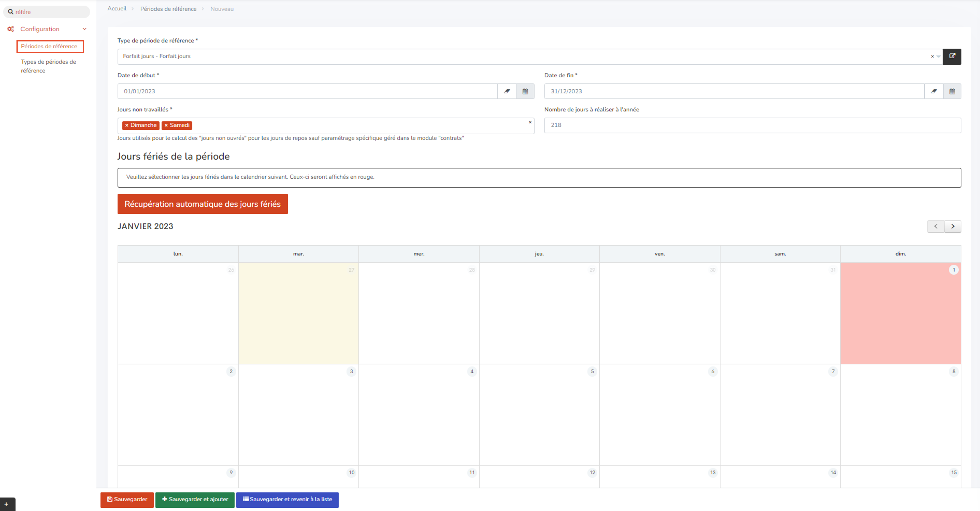Click the yellow December 27 calendar cell
This screenshot has width=980, height=511.
(299, 313)
